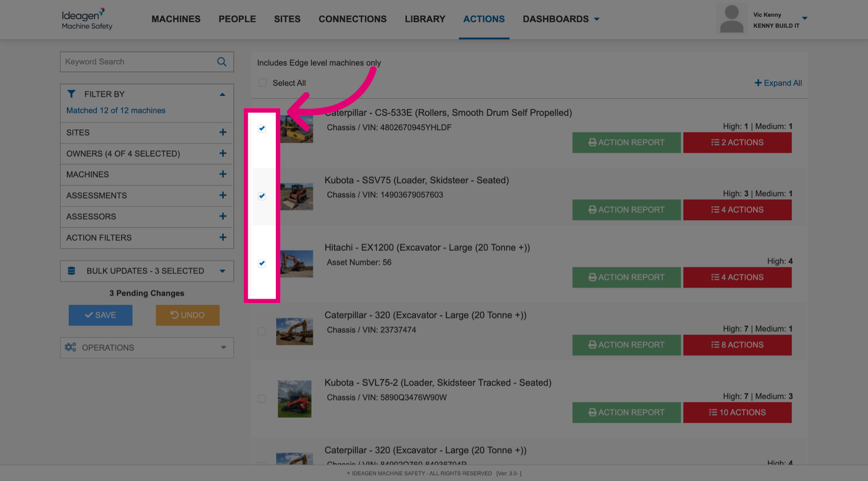Click the Matched 12 of 12 machines text

tap(116, 110)
